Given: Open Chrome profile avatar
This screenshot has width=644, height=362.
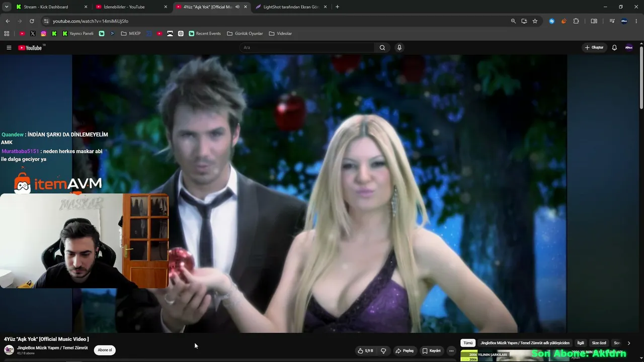Looking at the screenshot, I should coord(624,21).
